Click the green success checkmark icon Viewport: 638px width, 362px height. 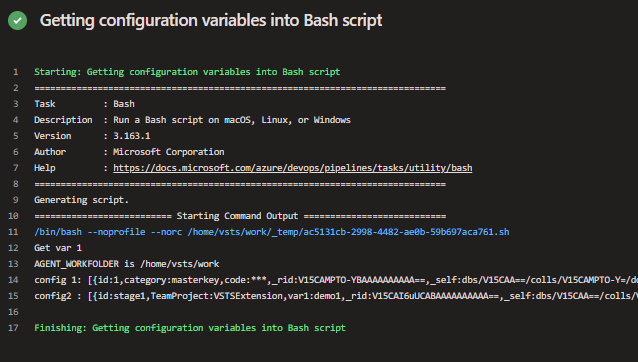(17, 20)
